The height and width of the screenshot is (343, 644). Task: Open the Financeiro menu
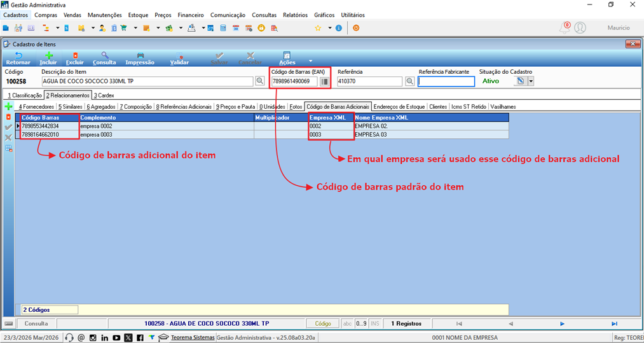[191, 15]
